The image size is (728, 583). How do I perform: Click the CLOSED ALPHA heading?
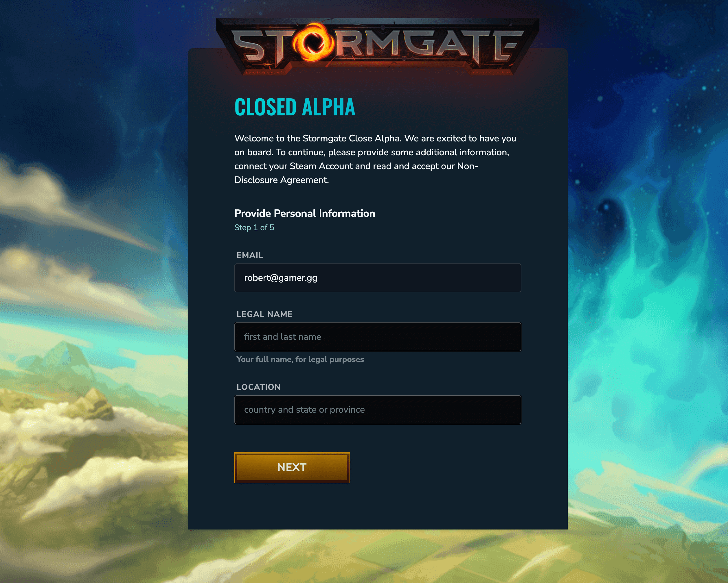coord(295,107)
